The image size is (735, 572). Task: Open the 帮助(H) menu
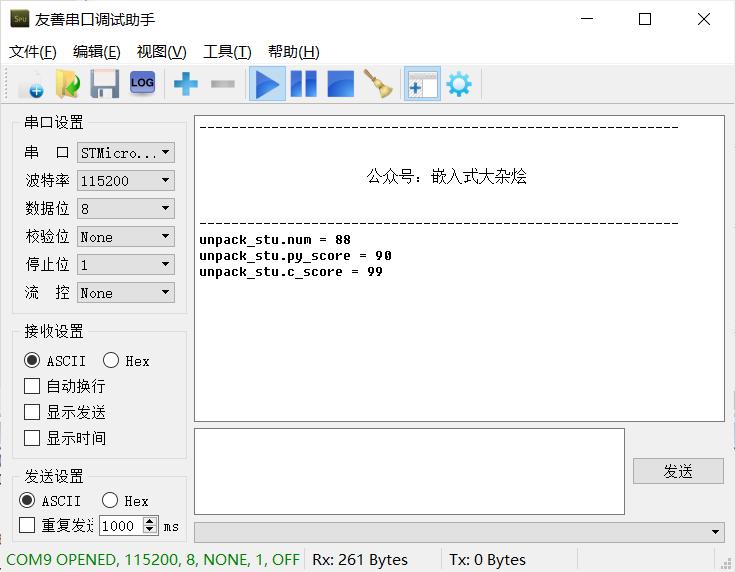[x=293, y=52]
